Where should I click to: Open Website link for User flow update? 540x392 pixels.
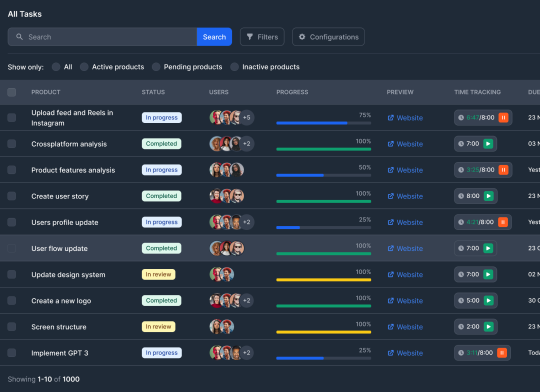405,248
